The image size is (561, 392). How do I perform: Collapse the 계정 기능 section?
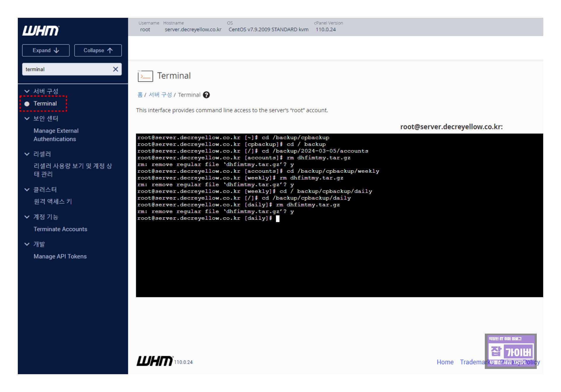[27, 217]
